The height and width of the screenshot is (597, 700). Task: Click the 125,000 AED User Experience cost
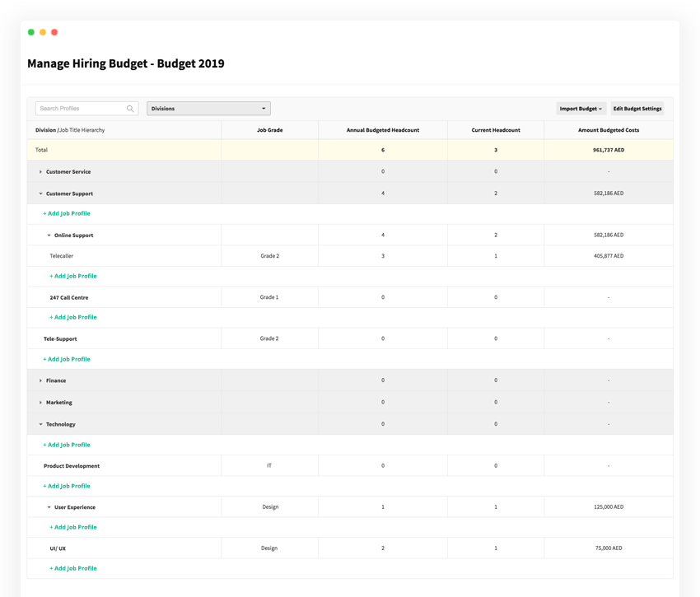pyautogui.click(x=609, y=506)
